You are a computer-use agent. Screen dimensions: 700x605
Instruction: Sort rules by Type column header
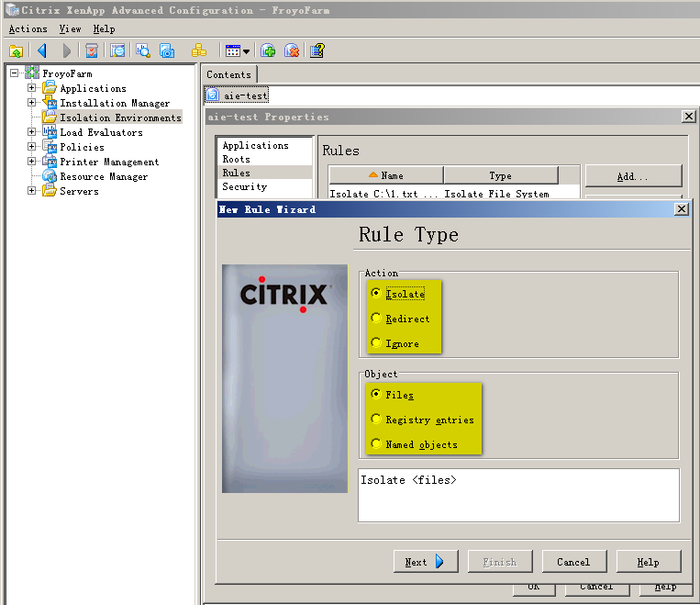501,175
